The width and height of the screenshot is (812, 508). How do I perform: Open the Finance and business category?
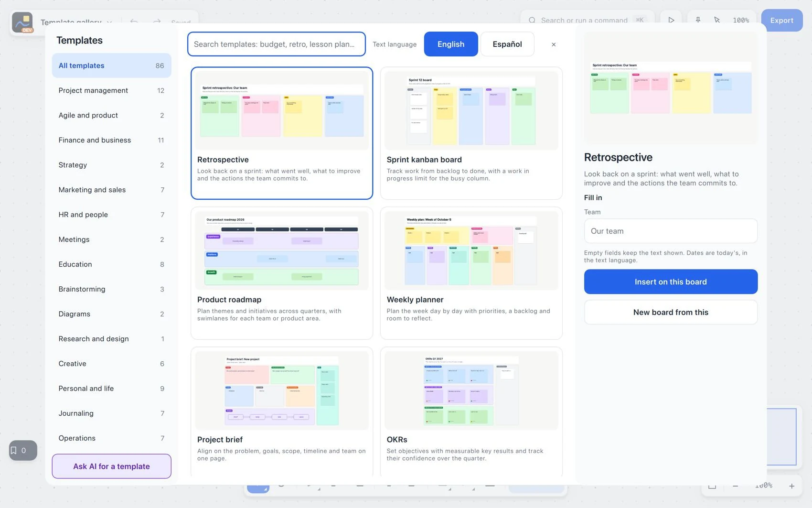pos(111,140)
